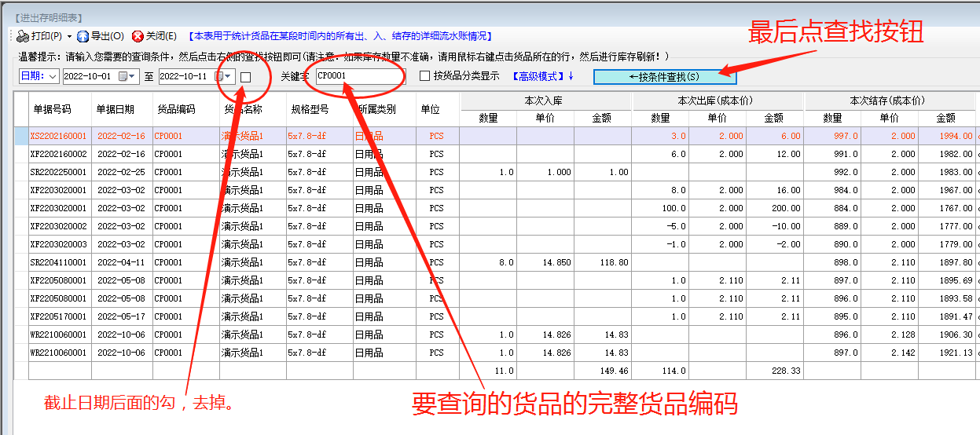Click the Print (打印) printer icon
980x435 pixels.
click(23, 36)
